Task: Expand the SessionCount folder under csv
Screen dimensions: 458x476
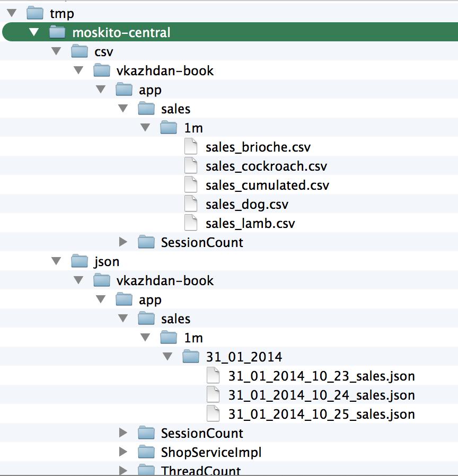Action: (123, 242)
